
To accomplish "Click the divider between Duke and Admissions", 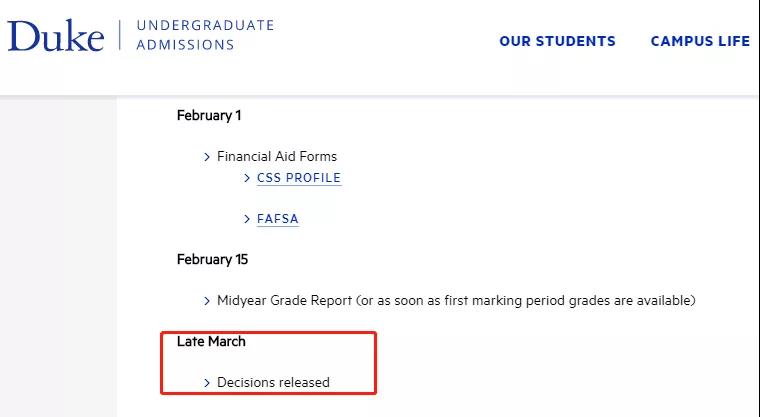I will [x=120, y=35].
